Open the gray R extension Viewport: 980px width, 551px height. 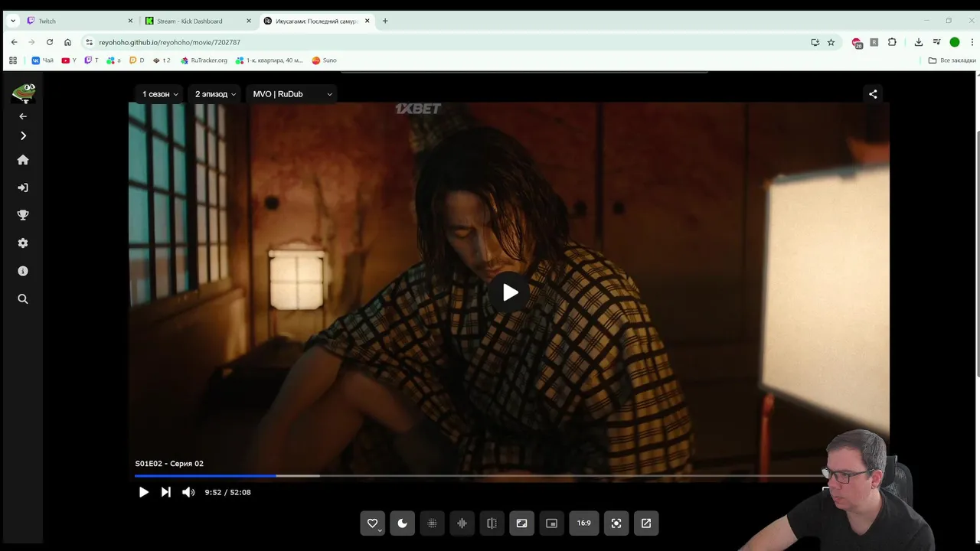(874, 42)
